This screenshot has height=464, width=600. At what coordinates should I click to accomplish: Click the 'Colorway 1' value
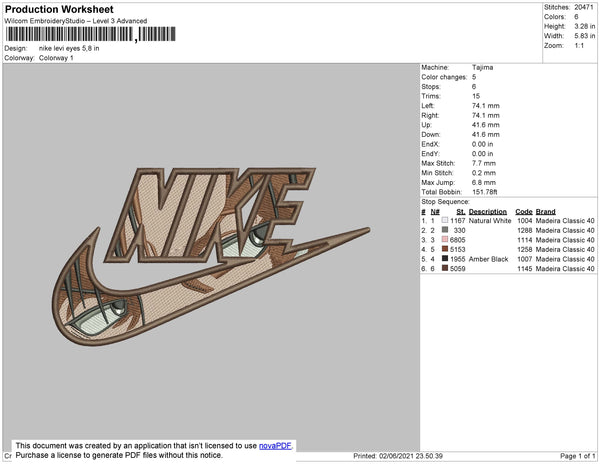click(56, 58)
